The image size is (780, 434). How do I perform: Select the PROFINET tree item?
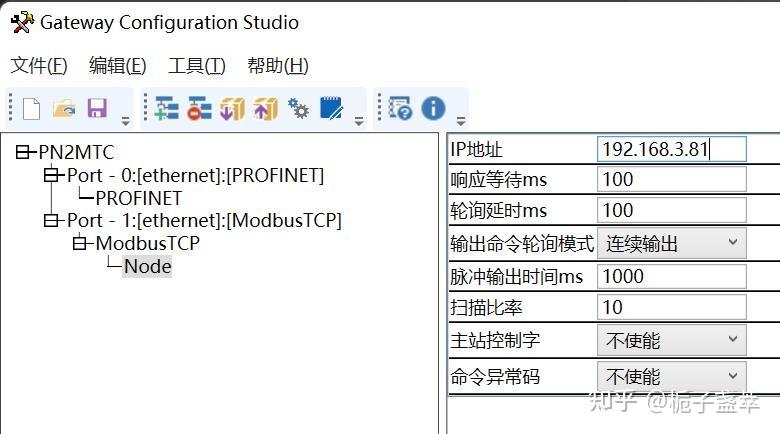click(139, 198)
